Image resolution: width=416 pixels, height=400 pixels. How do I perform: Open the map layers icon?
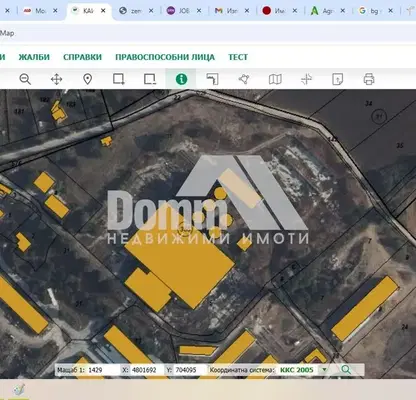tap(275, 79)
